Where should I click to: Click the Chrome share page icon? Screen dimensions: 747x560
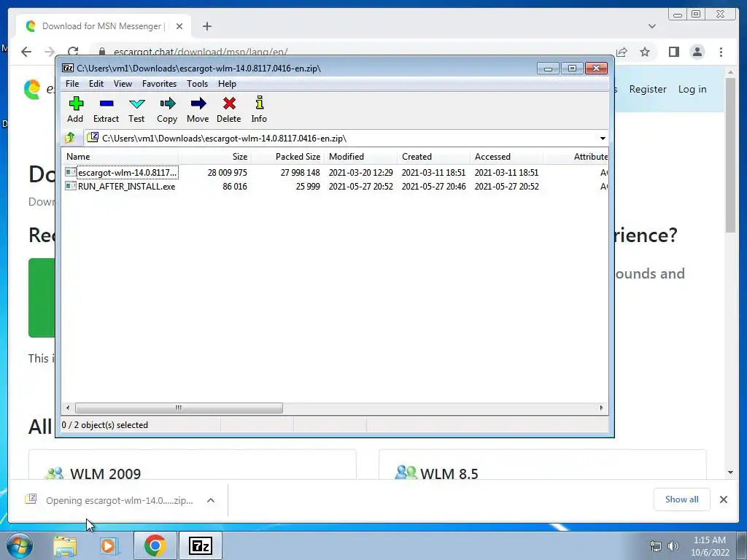(622, 52)
